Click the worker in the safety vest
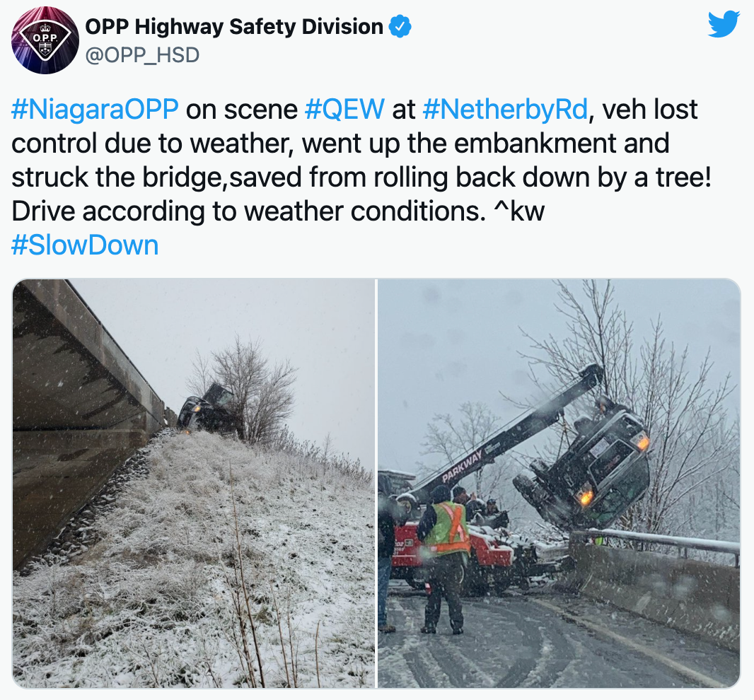754x700 pixels. 445,559
